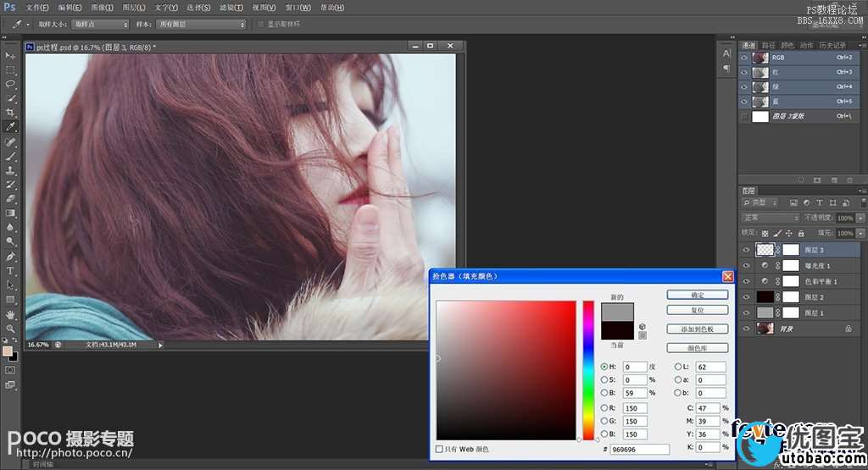
Task: Open the Layer(L) menu
Action: point(134,7)
